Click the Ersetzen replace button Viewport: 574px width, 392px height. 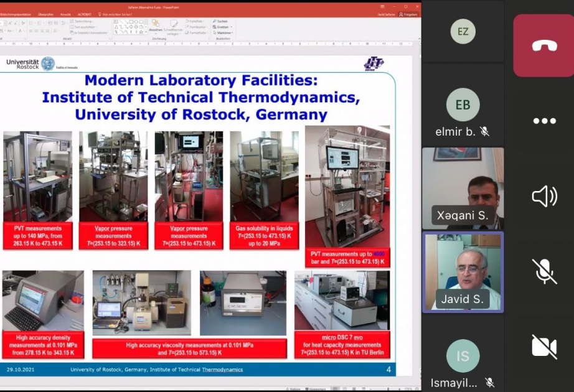(223, 27)
